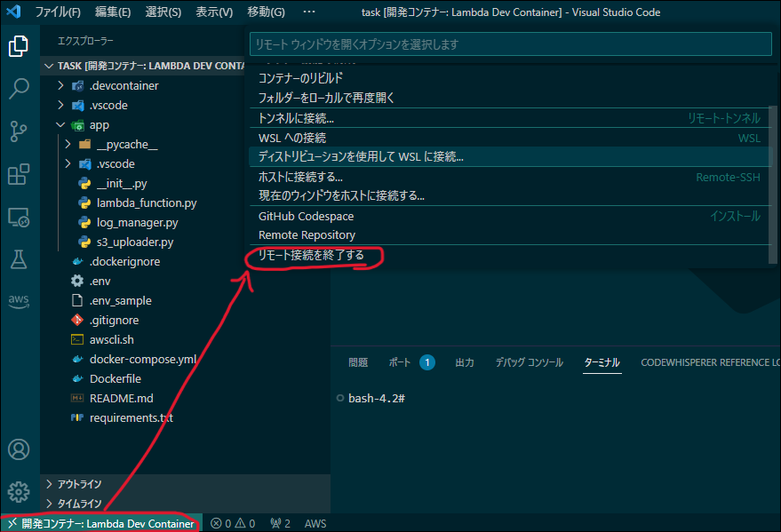This screenshot has height=532, width=781.
Task: Open __init__.py in the explorer
Action: pos(122,184)
